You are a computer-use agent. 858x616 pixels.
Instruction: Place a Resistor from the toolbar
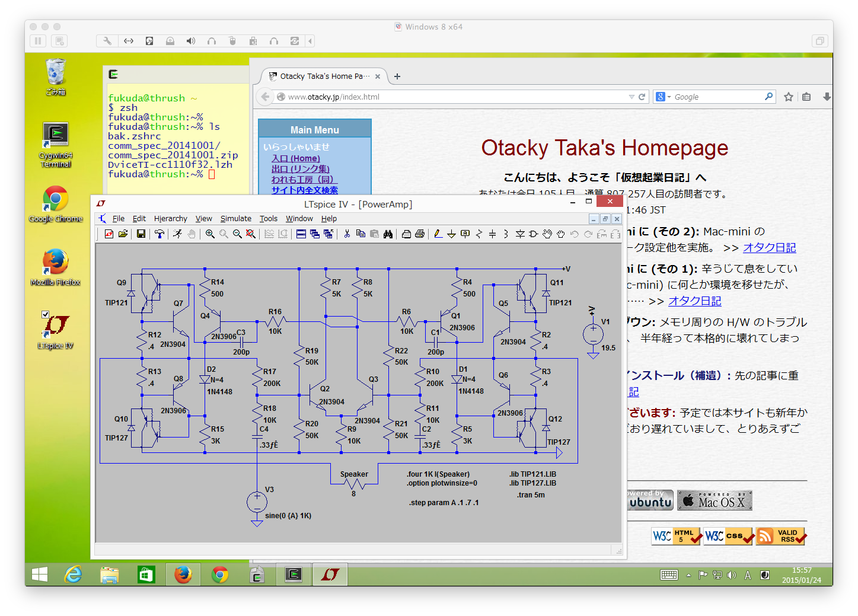(x=479, y=234)
